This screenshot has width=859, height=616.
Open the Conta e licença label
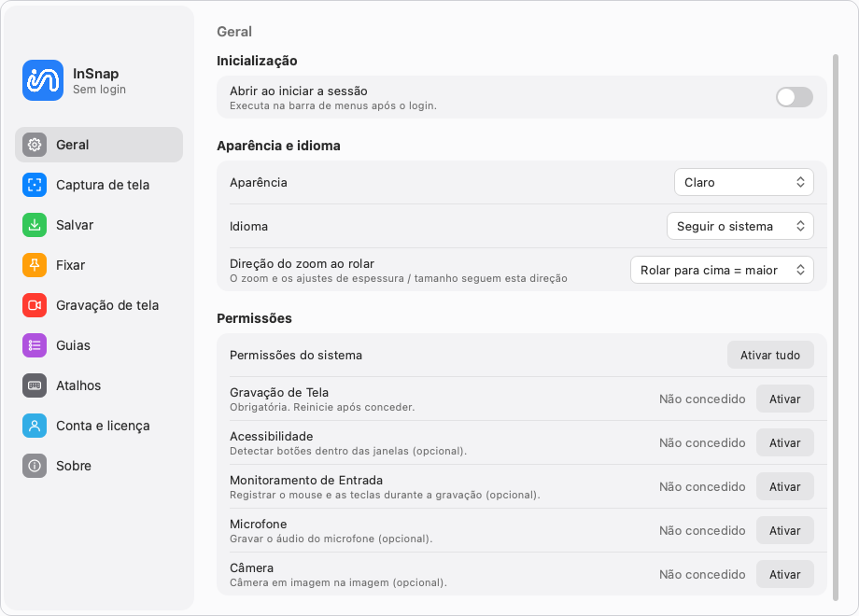[x=103, y=426]
